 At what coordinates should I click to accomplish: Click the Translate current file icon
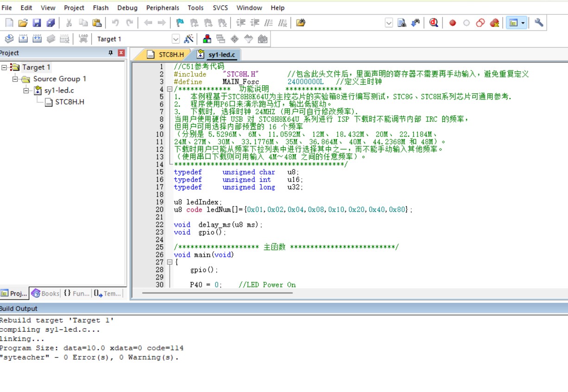[9, 39]
